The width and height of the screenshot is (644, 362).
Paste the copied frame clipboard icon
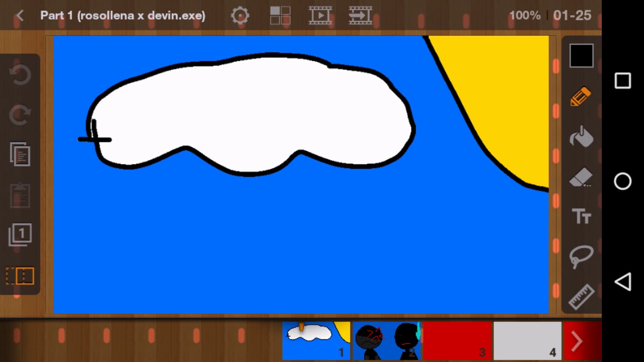click(x=20, y=195)
